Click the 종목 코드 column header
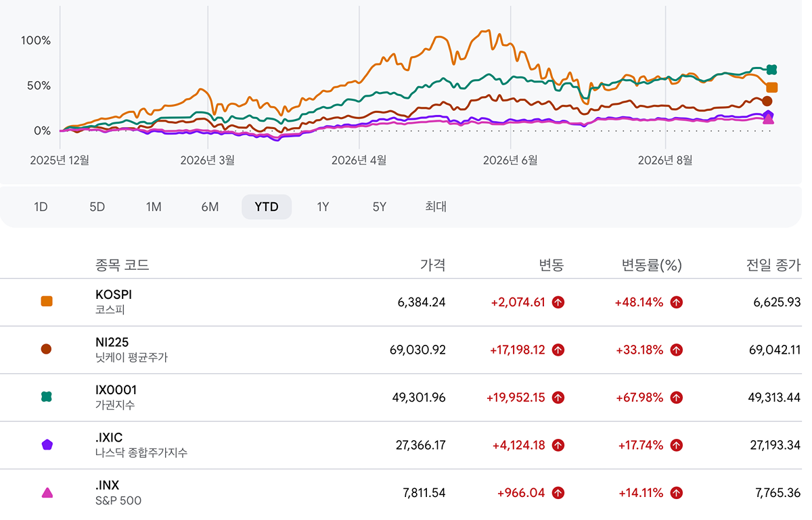Viewport: 812px width, 520px height. [x=122, y=266]
